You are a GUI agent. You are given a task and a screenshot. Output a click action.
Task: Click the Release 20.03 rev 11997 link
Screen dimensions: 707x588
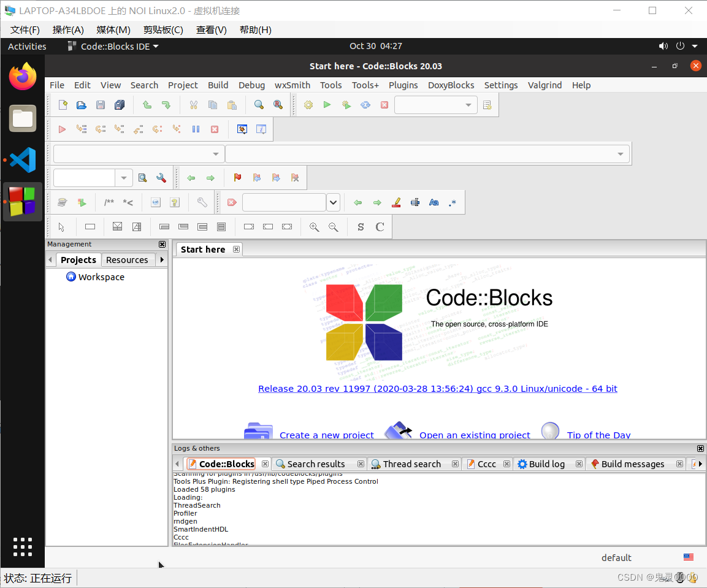(x=438, y=389)
